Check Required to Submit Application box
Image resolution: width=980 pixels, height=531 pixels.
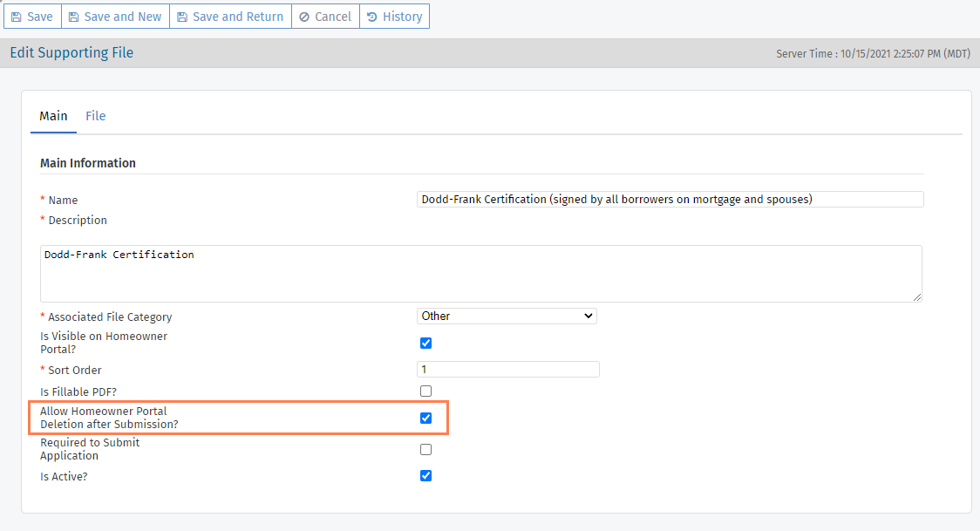[x=425, y=449]
